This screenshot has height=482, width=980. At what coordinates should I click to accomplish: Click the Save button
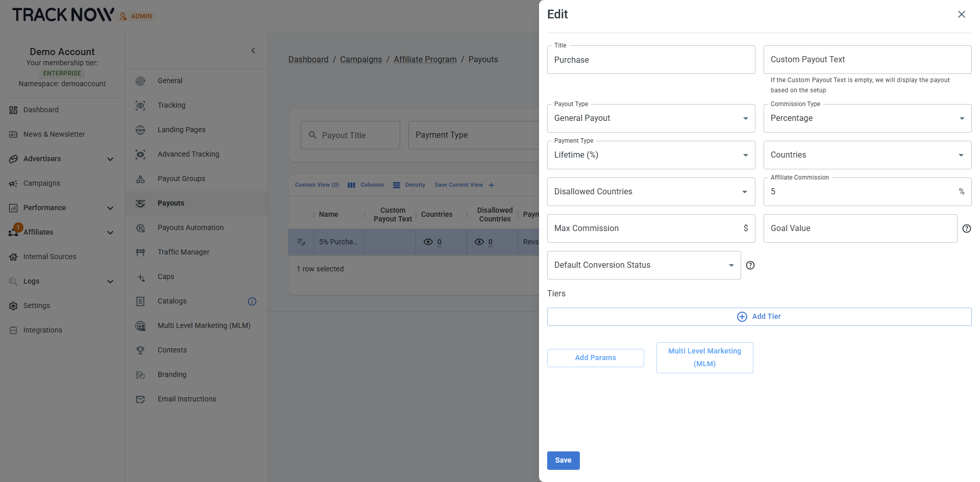563,460
